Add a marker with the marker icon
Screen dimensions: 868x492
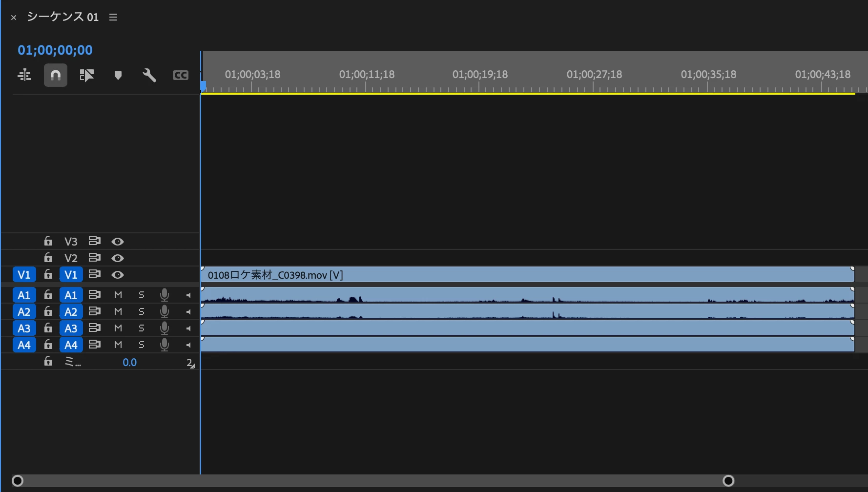[x=118, y=75]
